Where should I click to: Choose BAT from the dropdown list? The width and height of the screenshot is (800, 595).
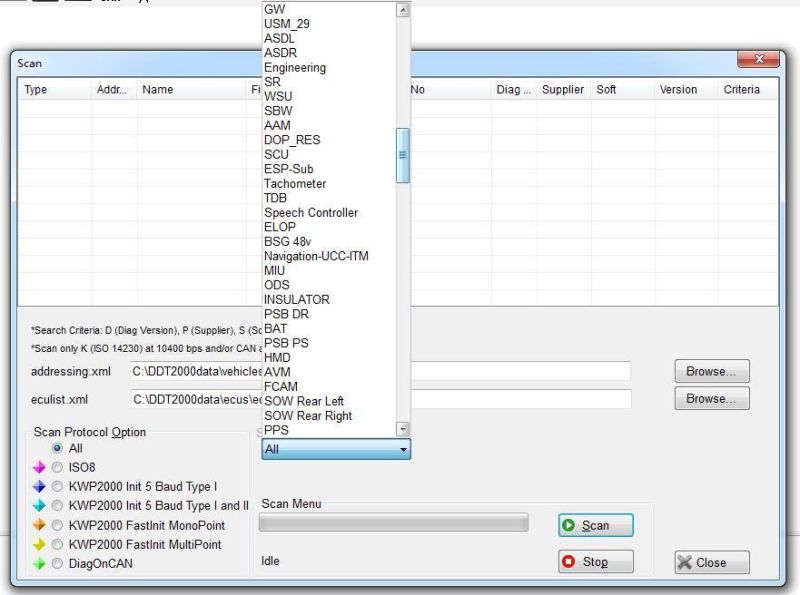329,329
